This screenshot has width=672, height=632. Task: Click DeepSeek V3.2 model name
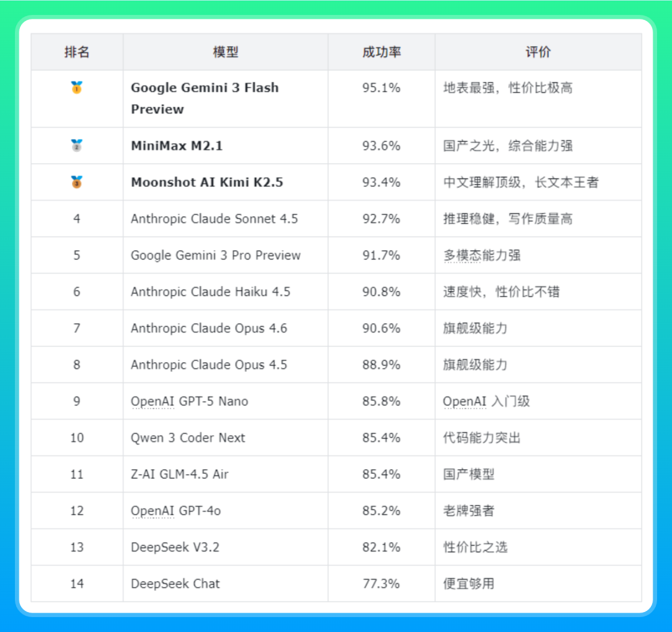[175, 547]
